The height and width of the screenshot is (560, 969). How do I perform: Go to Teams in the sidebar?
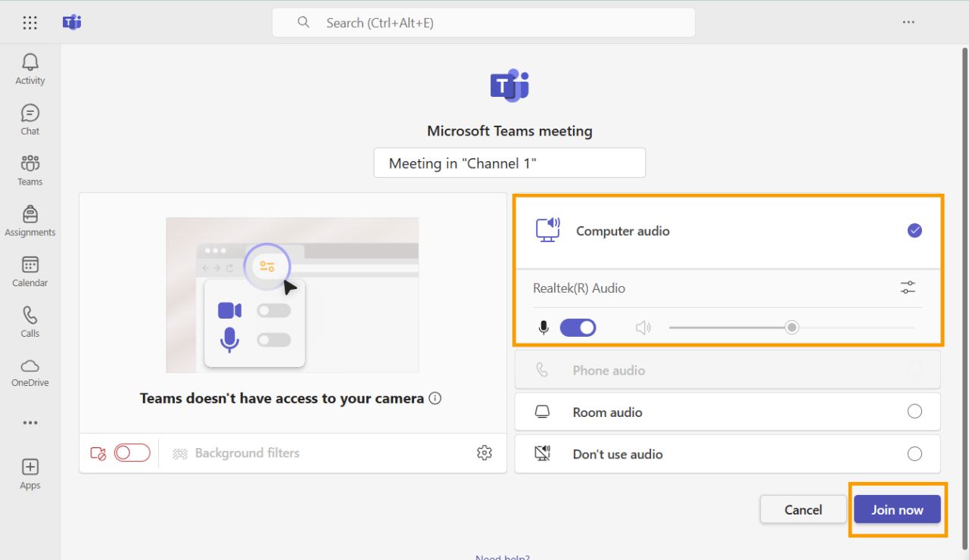click(x=30, y=170)
